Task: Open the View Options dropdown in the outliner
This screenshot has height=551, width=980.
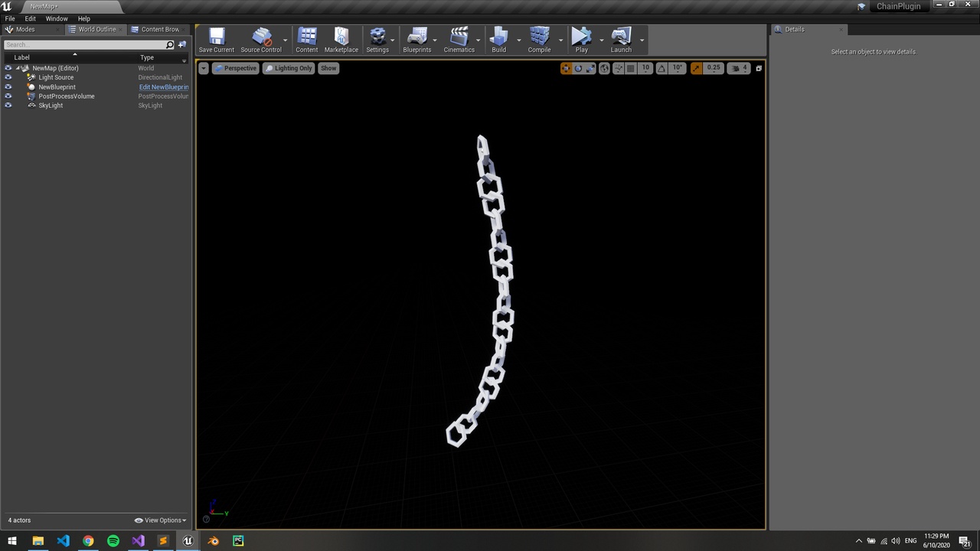Action: pos(160,520)
